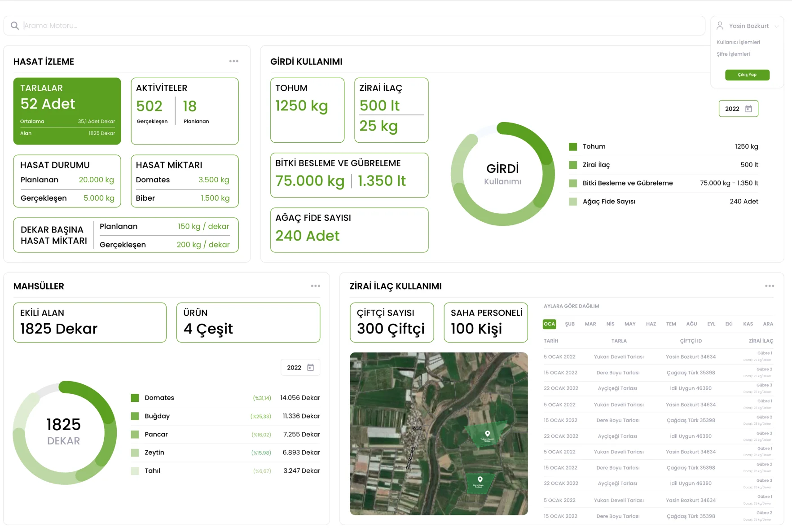Click Ağaç Fide Sayısı legend swatch
The width and height of the screenshot is (792, 532).
[x=573, y=202]
